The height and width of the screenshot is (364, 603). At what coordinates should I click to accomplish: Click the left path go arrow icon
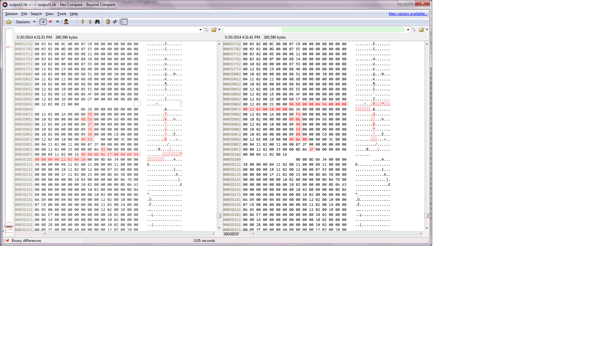coord(206,30)
